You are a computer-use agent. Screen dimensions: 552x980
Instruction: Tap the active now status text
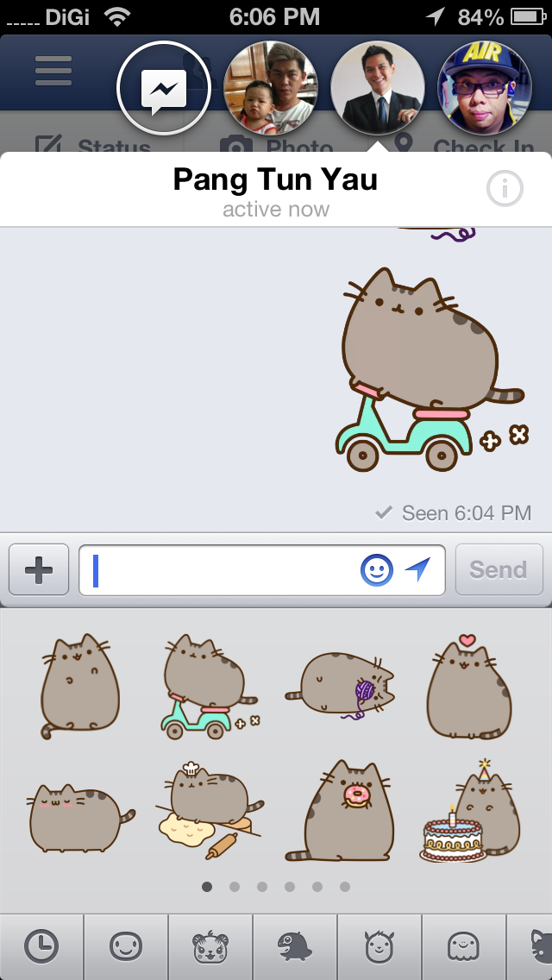click(x=276, y=209)
